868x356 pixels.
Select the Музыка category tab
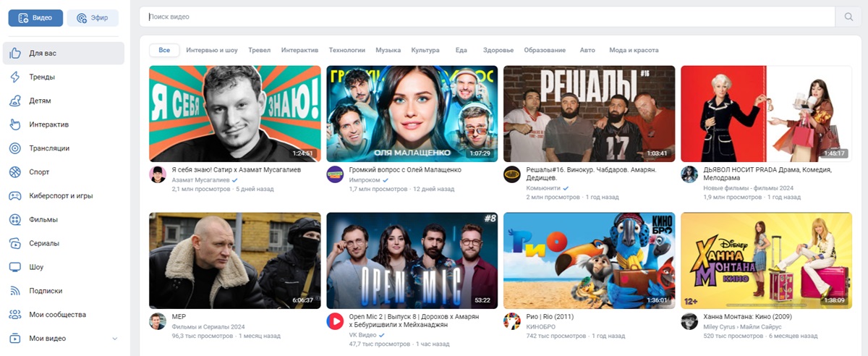pyautogui.click(x=388, y=51)
